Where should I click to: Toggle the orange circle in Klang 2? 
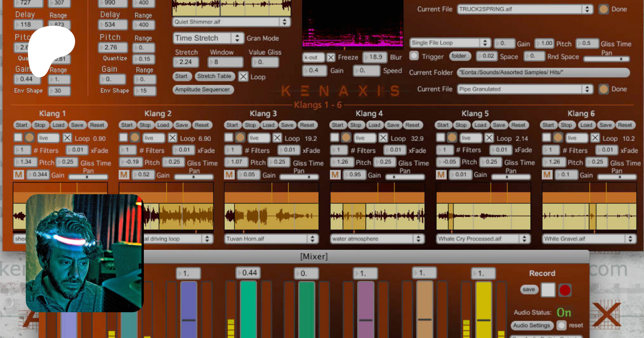coord(135,138)
